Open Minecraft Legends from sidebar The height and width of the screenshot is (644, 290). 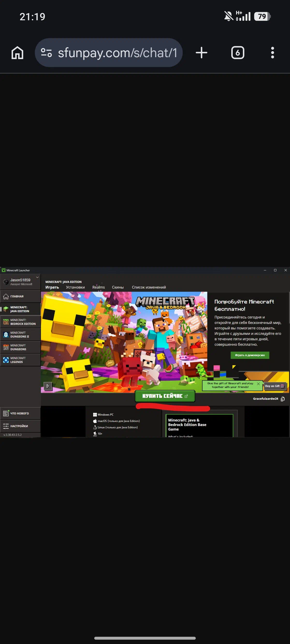(x=20, y=360)
